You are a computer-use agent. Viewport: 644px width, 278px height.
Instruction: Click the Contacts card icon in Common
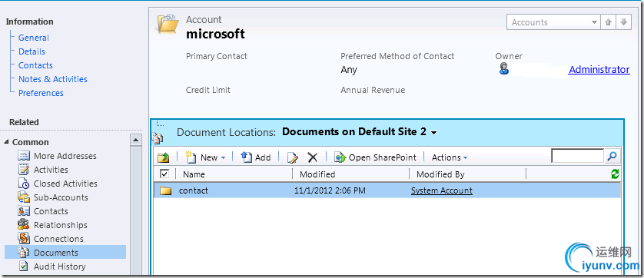click(x=24, y=211)
